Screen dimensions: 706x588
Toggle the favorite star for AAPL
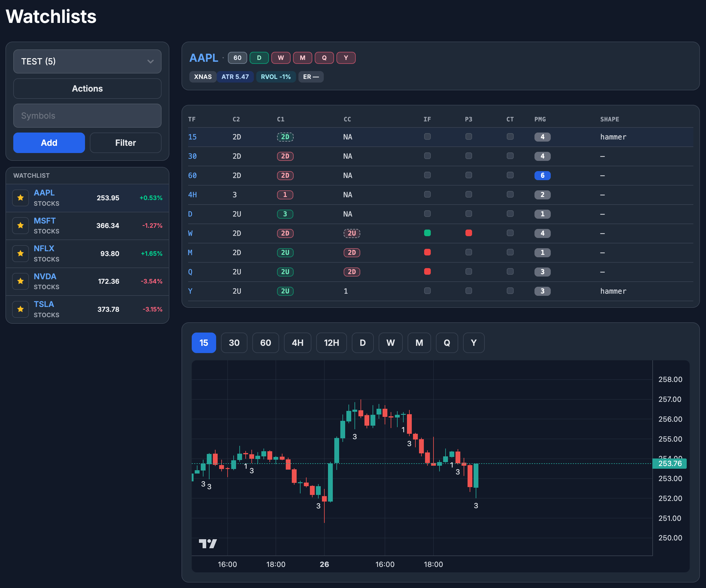coord(20,198)
